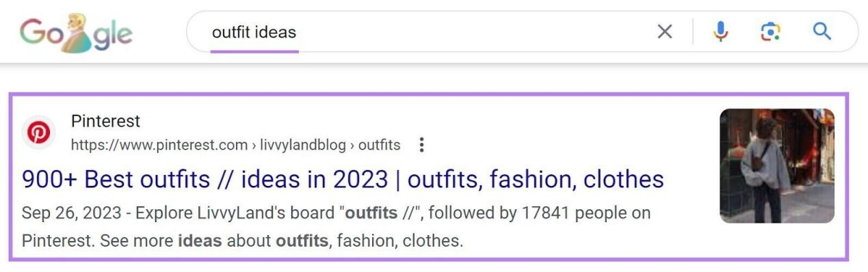Open the '900+ Best outfits' result title
Image resolution: width=868 pixels, height=272 pixels.
tap(343, 179)
